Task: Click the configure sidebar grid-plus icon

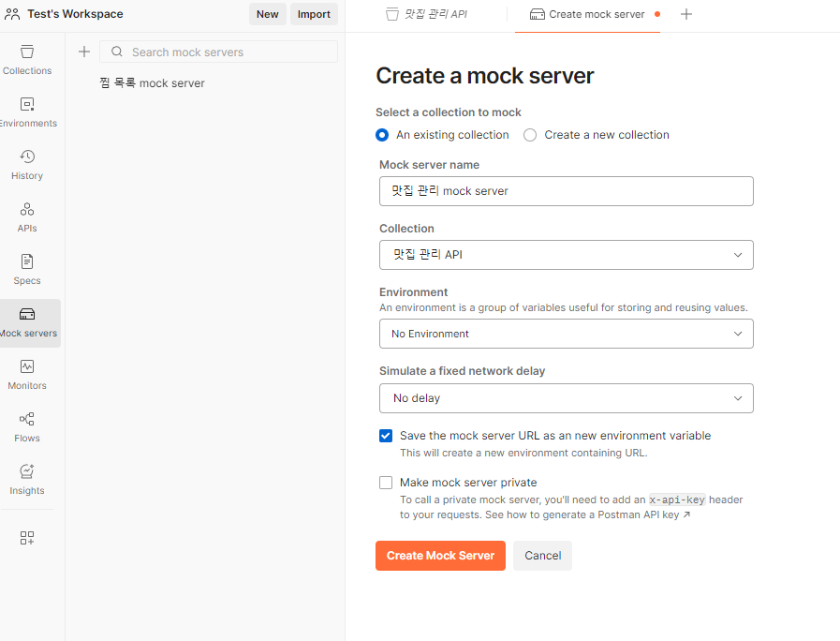Action: pyautogui.click(x=27, y=538)
